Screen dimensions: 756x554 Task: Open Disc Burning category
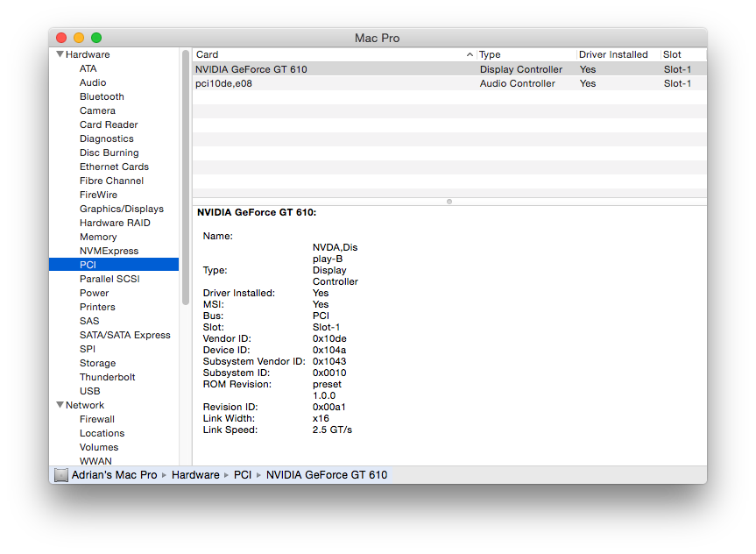tap(109, 153)
